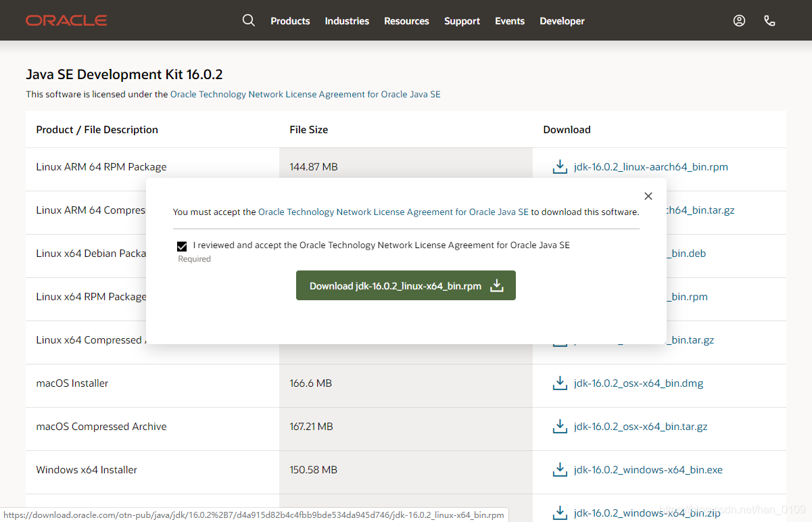Download jdk-16.0.2_osx-x64_bin.dmg link
812x522 pixels.
click(x=638, y=383)
